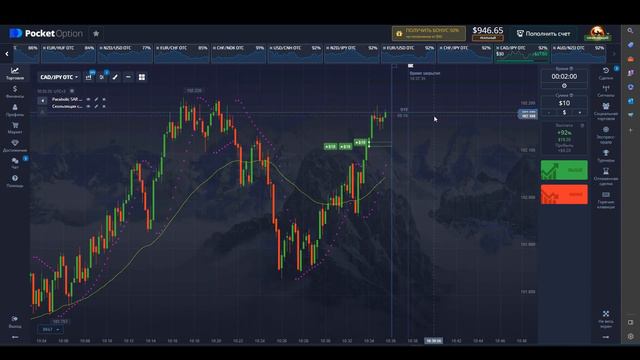Viewport: 640px width, 360px height.
Task: Toggle eye icon beside chart time label
Action: point(72,91)
